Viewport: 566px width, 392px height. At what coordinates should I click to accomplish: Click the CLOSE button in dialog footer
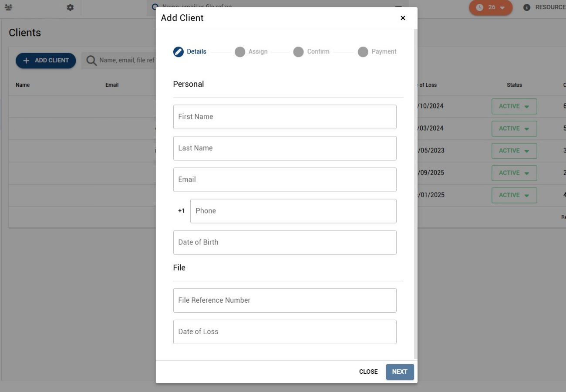(x=368, y=372)
